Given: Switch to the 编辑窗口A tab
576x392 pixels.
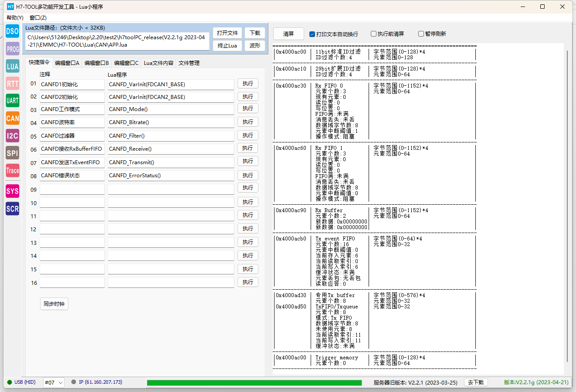Looking at the screenshot, I should tap(67, 63).
